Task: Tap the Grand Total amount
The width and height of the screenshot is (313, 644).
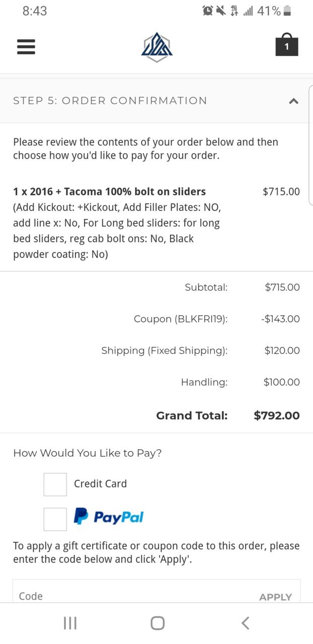Action: pyautogui.click(x=277, y=415)
